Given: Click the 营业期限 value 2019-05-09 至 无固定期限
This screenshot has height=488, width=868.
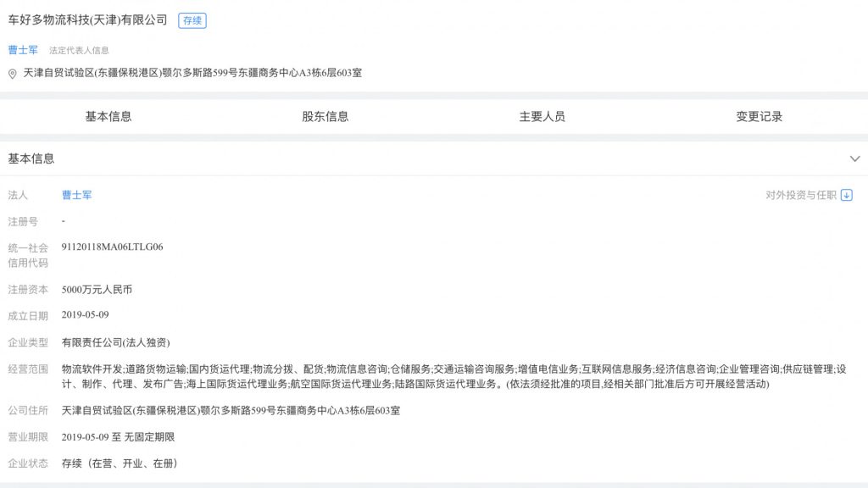Looking at the screenshot, I should 117,440.
